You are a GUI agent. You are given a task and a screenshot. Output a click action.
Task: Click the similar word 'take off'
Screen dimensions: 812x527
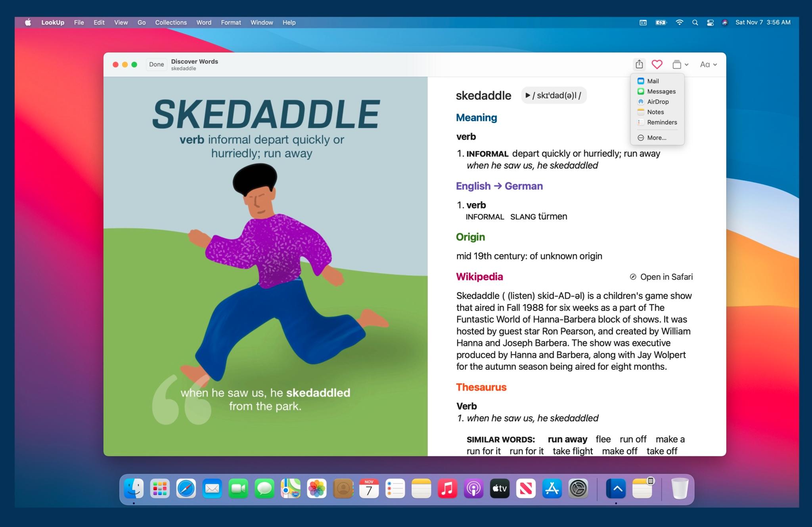coord(662,451)
